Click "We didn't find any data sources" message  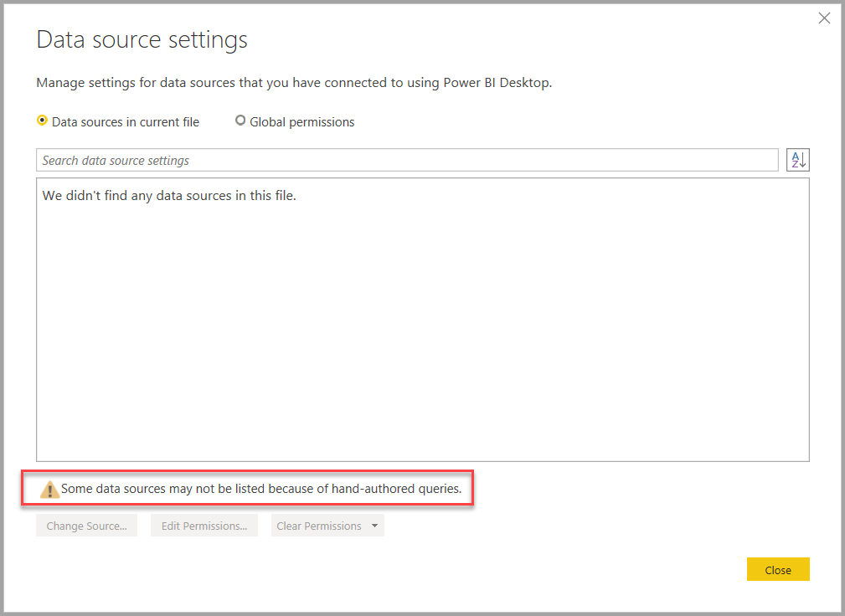coord(169,196)
